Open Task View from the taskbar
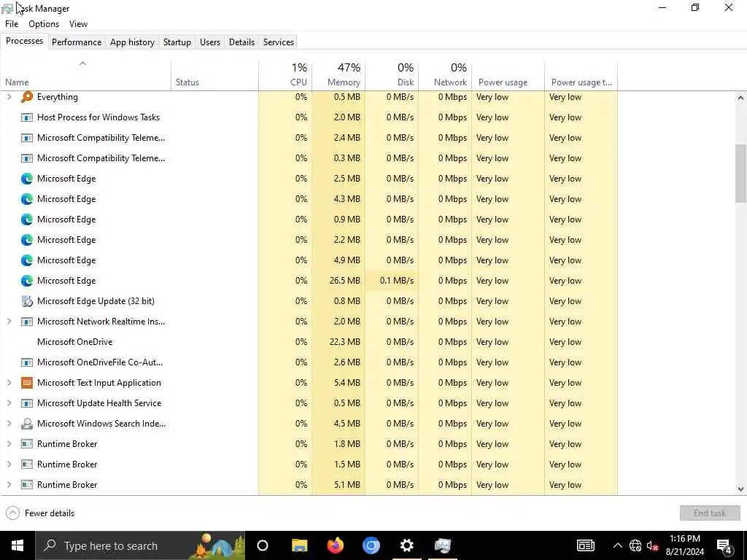Image resolution: width=747 pixels, height=560 pixels. pos(263,545)
